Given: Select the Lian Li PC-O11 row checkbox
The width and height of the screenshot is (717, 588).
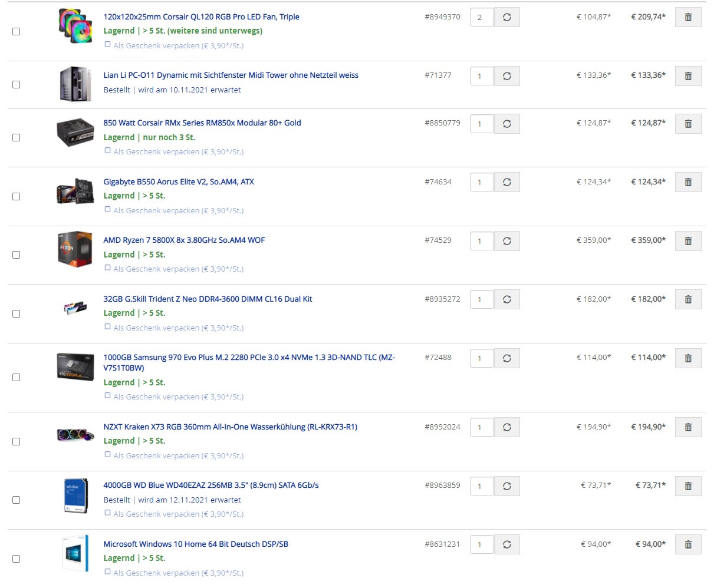Looking at the screenshot, I should pos(17,84).
